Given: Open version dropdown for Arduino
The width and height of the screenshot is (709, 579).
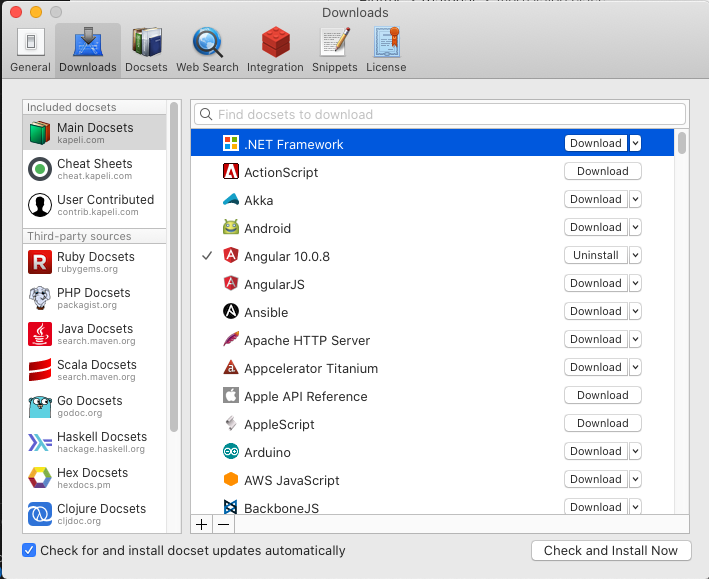Looking at the screenshot, I should point(635,451).
